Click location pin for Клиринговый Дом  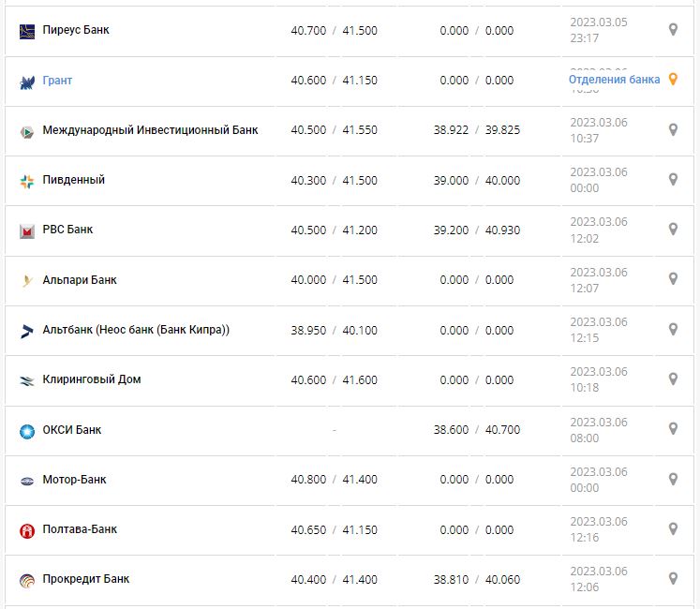pos(672,379)
